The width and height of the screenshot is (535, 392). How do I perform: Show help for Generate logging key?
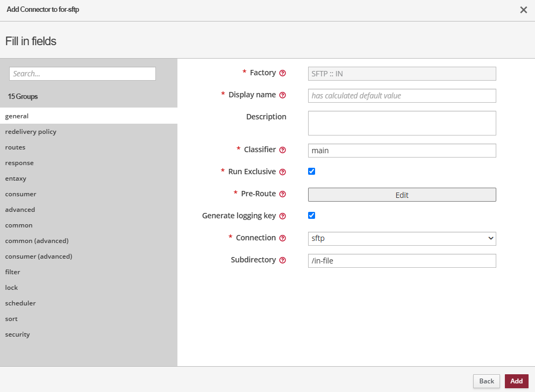pyautogui.click(x=283, y=216)
